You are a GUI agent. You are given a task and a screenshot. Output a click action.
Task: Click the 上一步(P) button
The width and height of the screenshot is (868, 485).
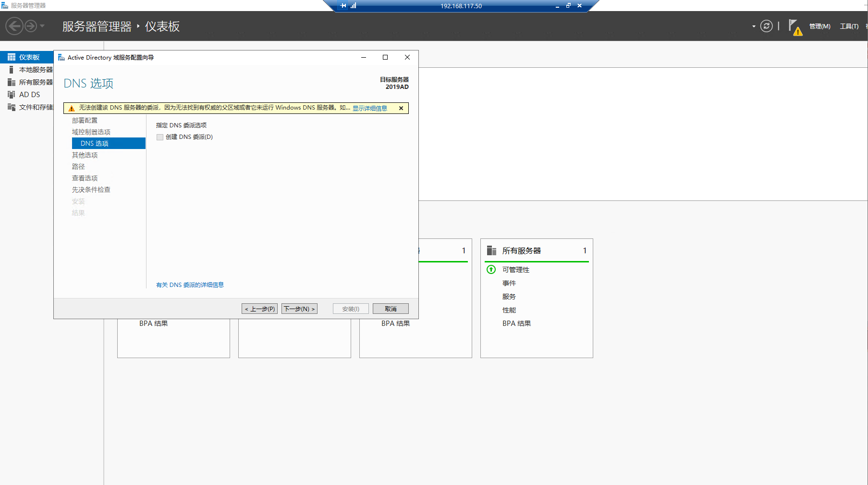pos(259,309)
